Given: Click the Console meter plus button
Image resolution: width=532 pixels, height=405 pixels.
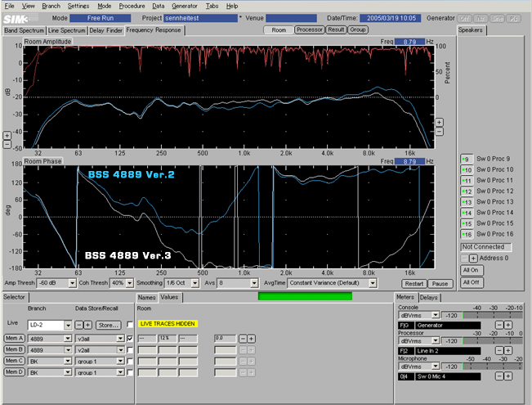Looking at the screenshot, I should (508, 325).
